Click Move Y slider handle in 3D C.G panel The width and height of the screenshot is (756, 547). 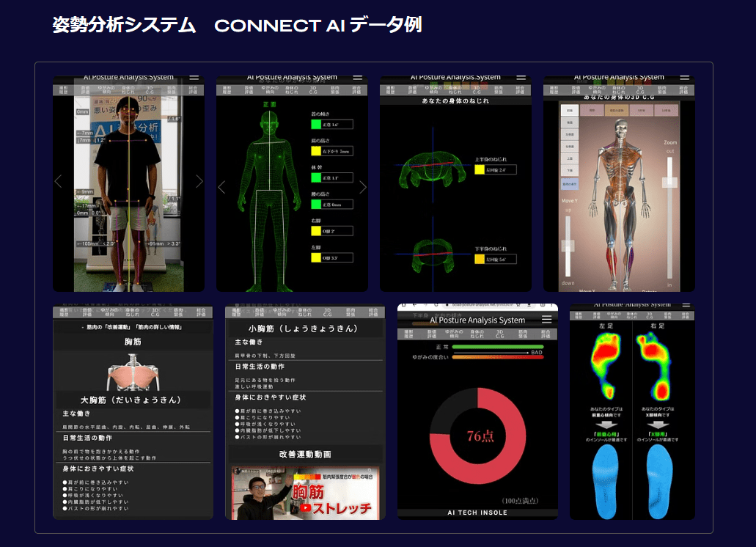(x=568, y=246)
